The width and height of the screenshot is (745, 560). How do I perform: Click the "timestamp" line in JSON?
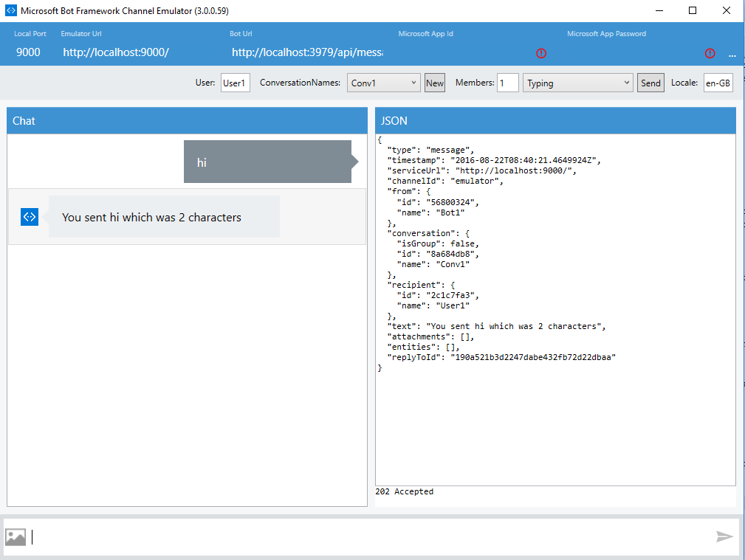click(x=494, y=161)
